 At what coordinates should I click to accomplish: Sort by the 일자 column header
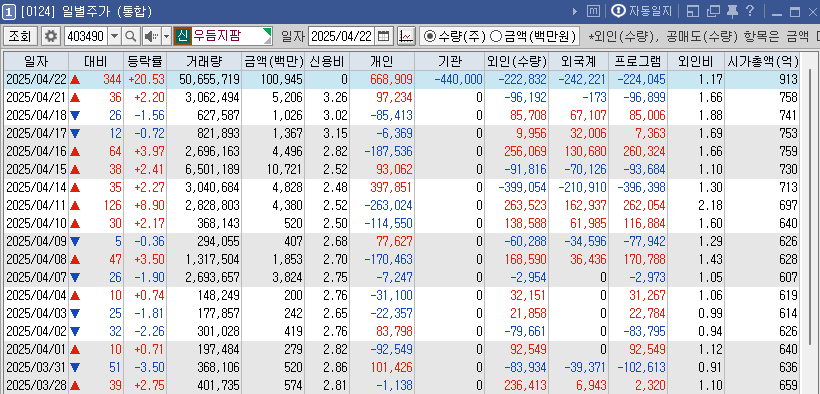[36, 62]
